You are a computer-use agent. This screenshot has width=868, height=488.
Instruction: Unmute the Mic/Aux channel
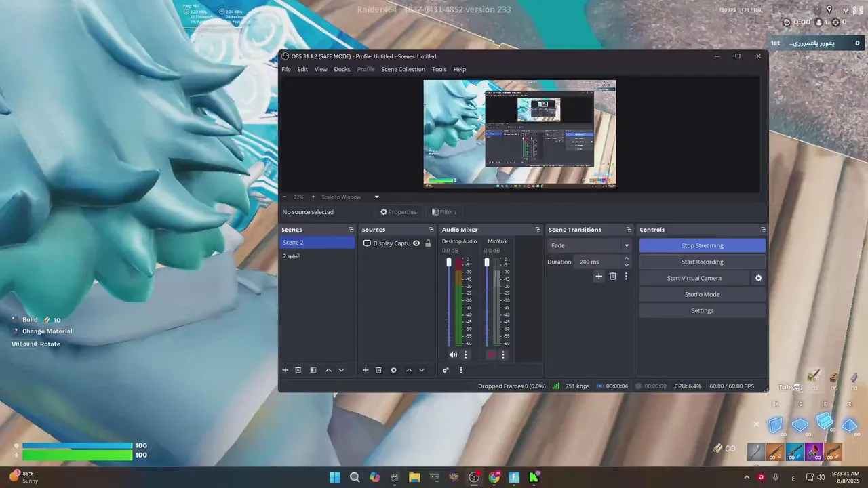click(x=491, y=354)
